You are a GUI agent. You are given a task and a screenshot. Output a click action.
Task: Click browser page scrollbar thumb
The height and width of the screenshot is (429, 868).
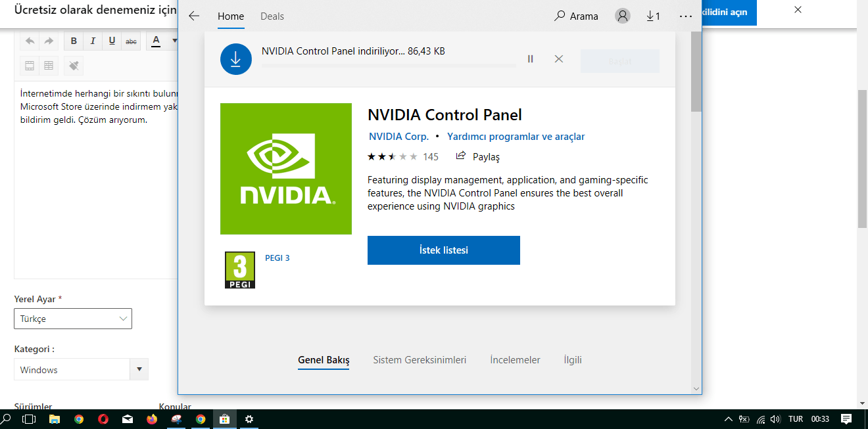coord(863,158)
